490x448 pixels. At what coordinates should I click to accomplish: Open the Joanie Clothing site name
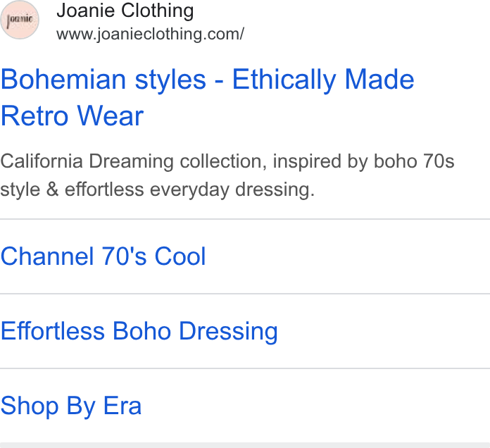coord(125,11)
